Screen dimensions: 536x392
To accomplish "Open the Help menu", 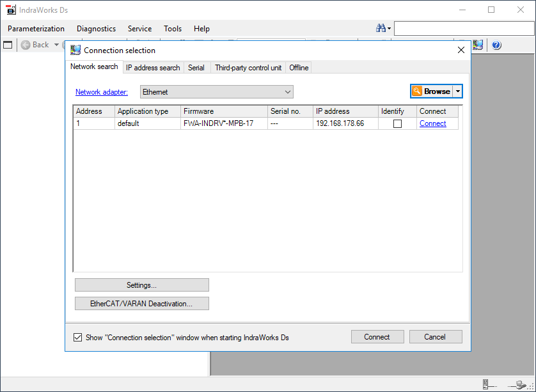I will (x=201, y=29).
